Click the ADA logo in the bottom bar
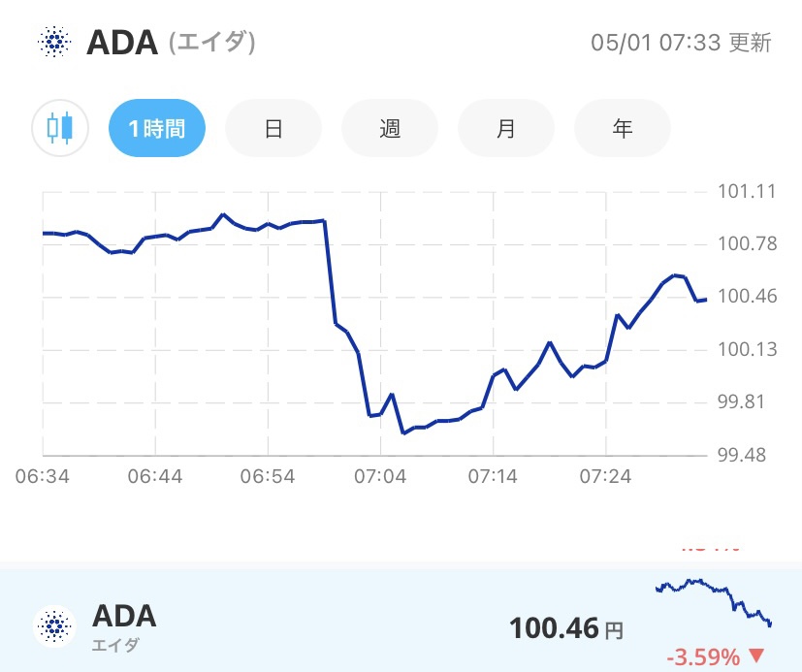The width and height of the screenshot is (802, 672). 55,626
